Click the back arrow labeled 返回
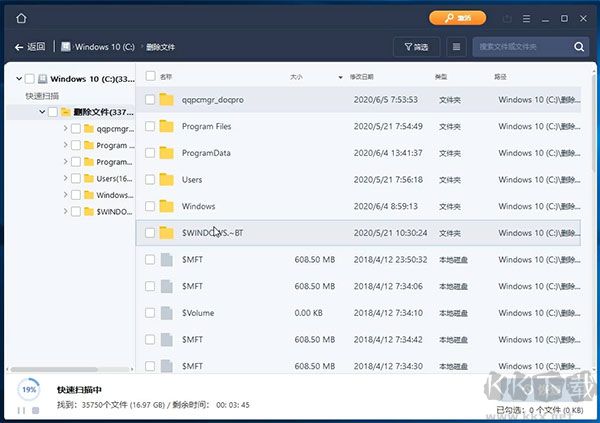The height and width of the screenshot is (423, 600). click(30, 47)
